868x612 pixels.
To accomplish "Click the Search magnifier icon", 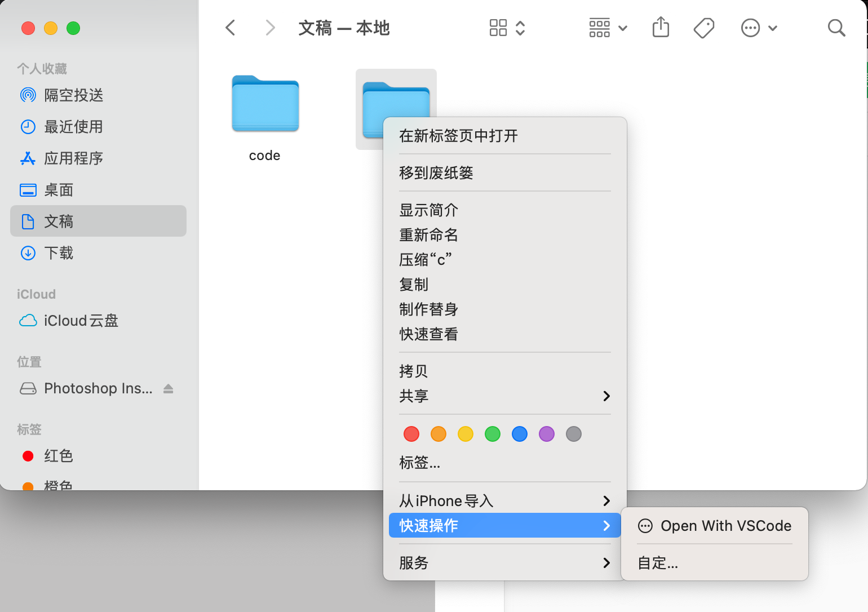I will 836,28.
